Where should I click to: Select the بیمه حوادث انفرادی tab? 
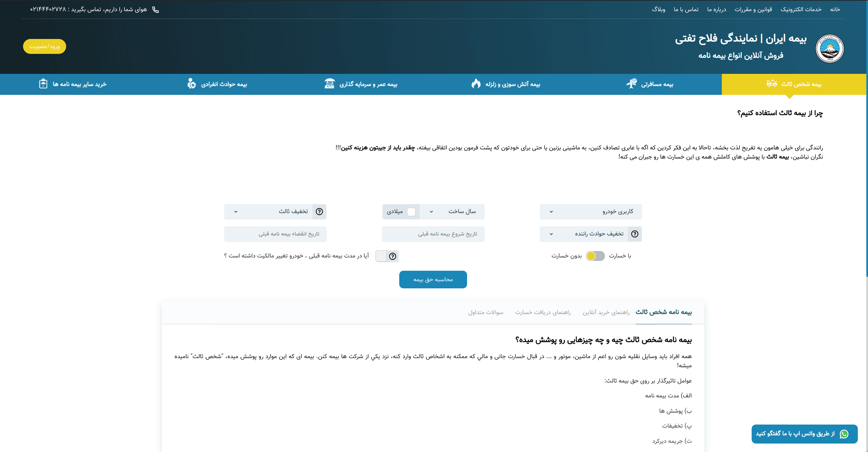coord(217,84)
